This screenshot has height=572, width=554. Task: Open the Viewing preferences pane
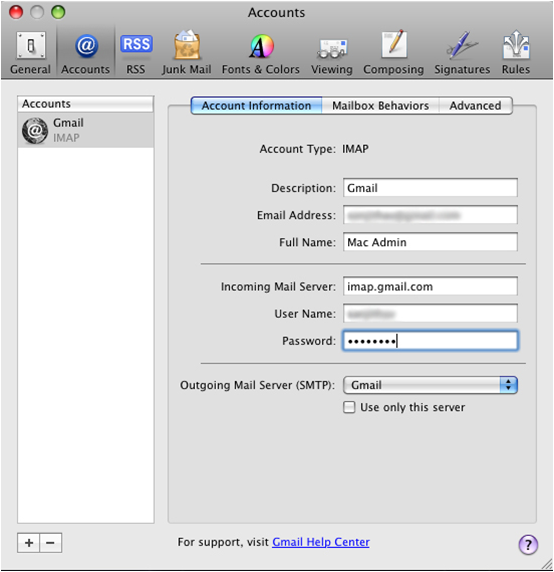point(332,53)
